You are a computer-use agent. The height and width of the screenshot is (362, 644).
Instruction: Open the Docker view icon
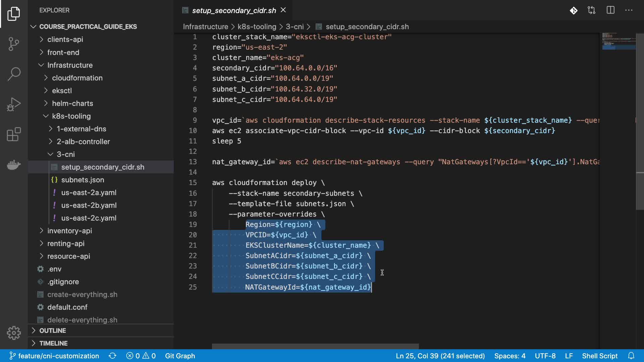click(14, 165)
